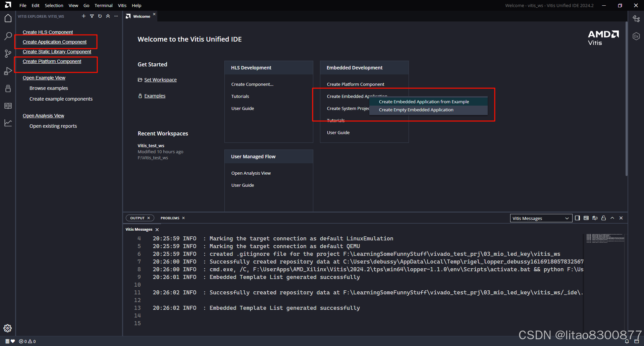This screenshot has width=644, height=346.
Task: Click Create HLS Component link
Action: point(48,32)
